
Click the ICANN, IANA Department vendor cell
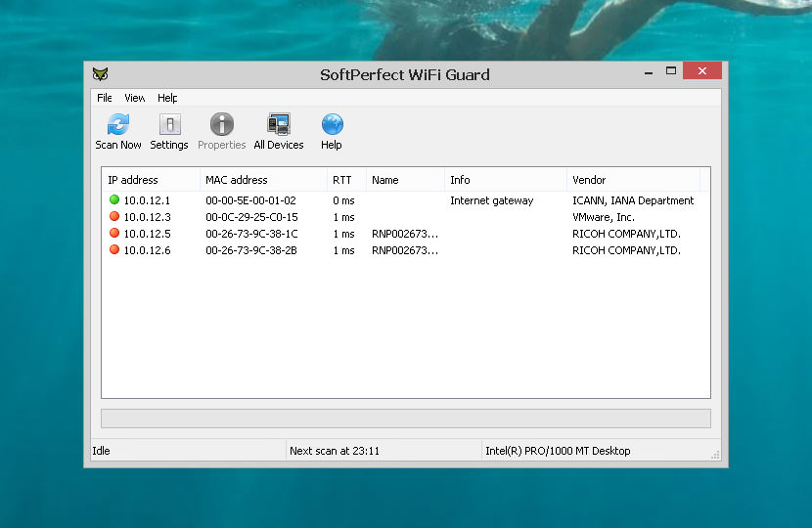click(633, 200)
